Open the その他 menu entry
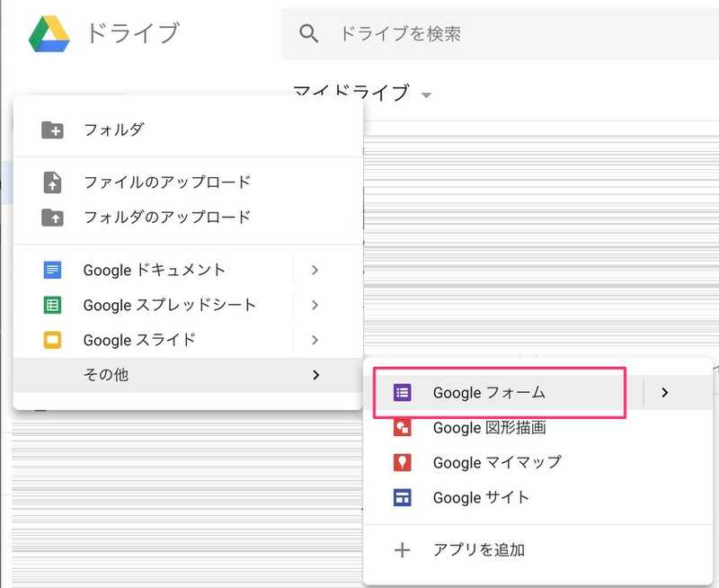 point(188,375)
